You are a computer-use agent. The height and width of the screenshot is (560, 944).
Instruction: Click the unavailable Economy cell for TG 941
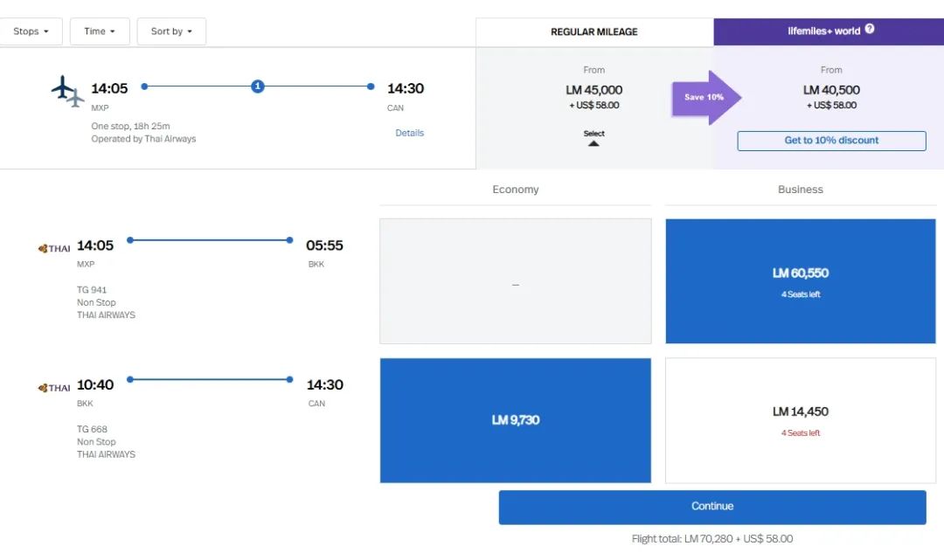click(515, 280)
